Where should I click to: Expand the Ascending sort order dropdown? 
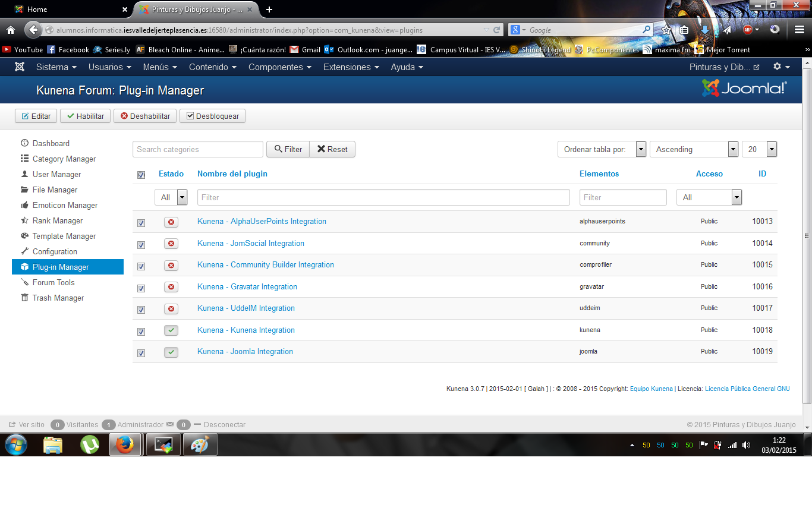[x=694, y=149]
